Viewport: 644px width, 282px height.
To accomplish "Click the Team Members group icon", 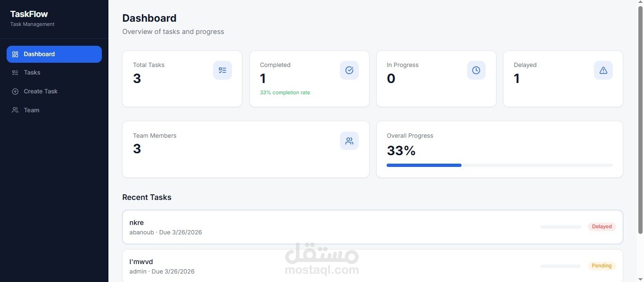I will click(x=349, y=141).
